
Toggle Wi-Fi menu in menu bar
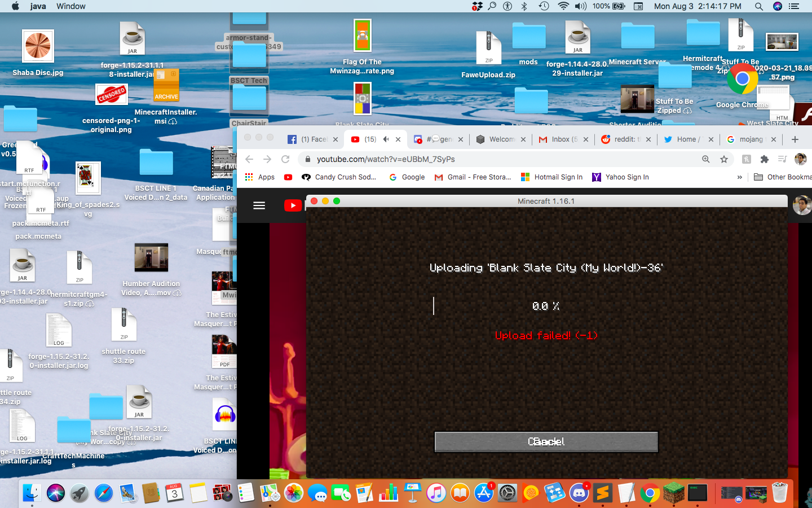pos(563,6)
